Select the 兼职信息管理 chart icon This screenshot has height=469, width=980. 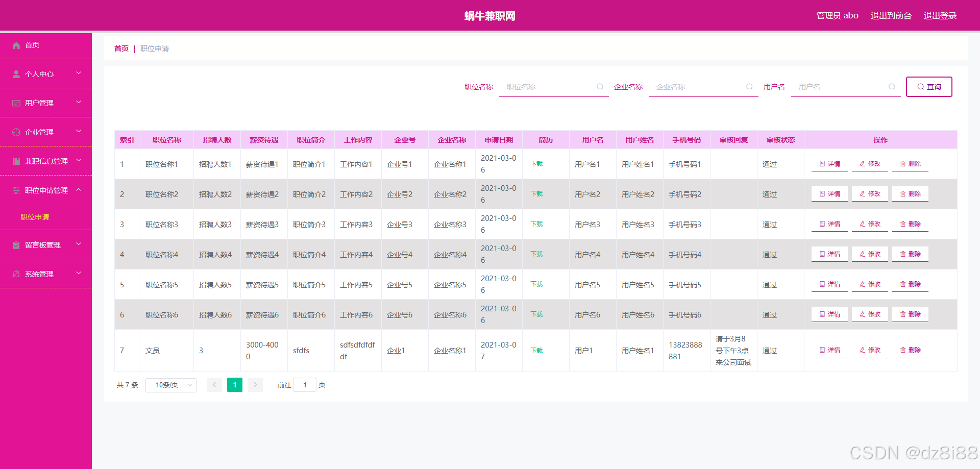coord(16,161)
